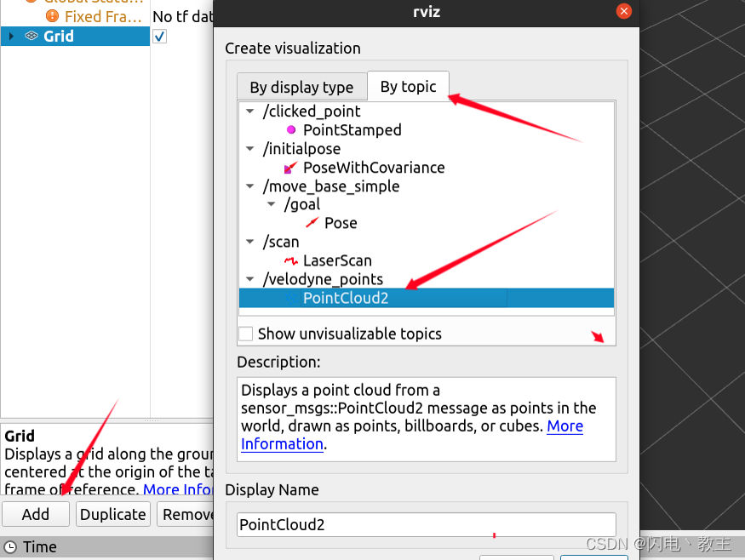Collapse the /scan topic
Viewport: 745px width, 560px height.
[x=250, y=242]
